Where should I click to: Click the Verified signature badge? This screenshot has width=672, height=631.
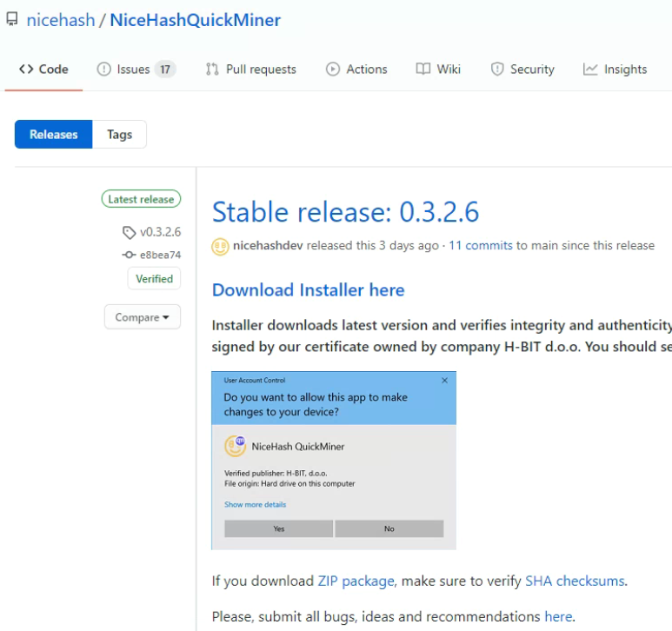tap(154, 279)
